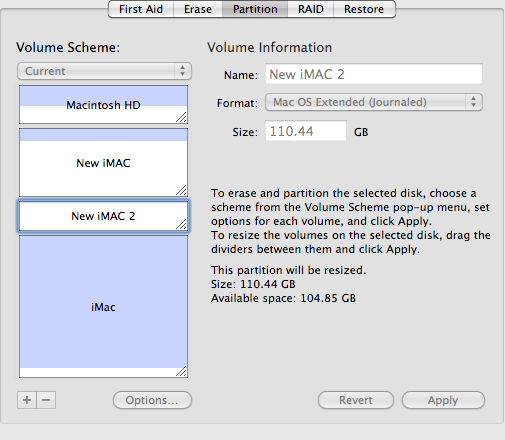Click the 'Available space: 104.85 GB' line
Image resolution: width=505 pixels, height=440 pixels.
tap(283, 298)
